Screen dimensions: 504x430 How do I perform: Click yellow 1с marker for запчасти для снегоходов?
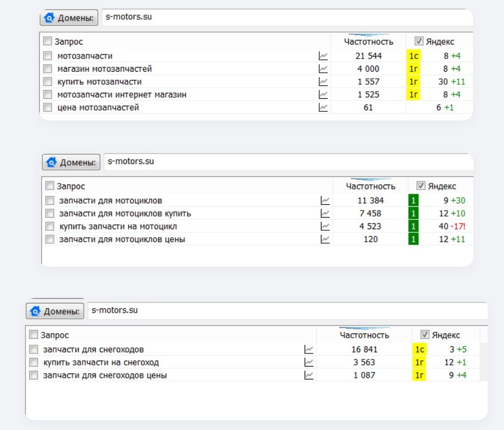coord(419,349)
